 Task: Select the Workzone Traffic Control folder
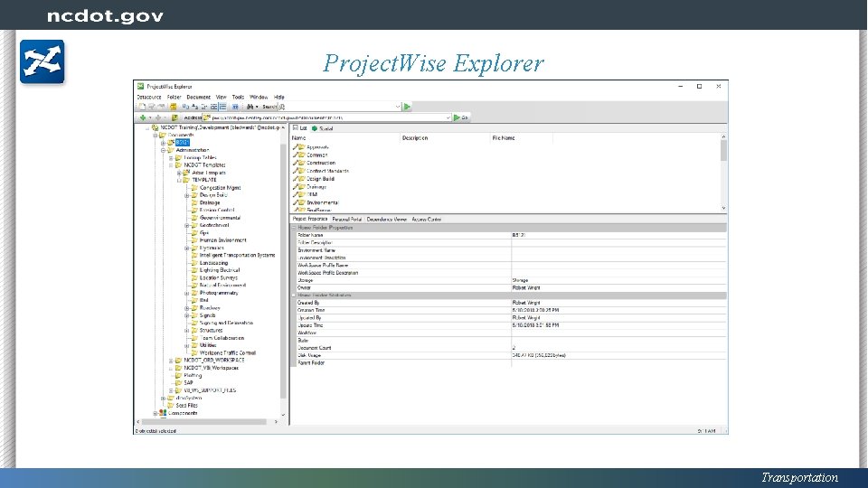(228, 352)
